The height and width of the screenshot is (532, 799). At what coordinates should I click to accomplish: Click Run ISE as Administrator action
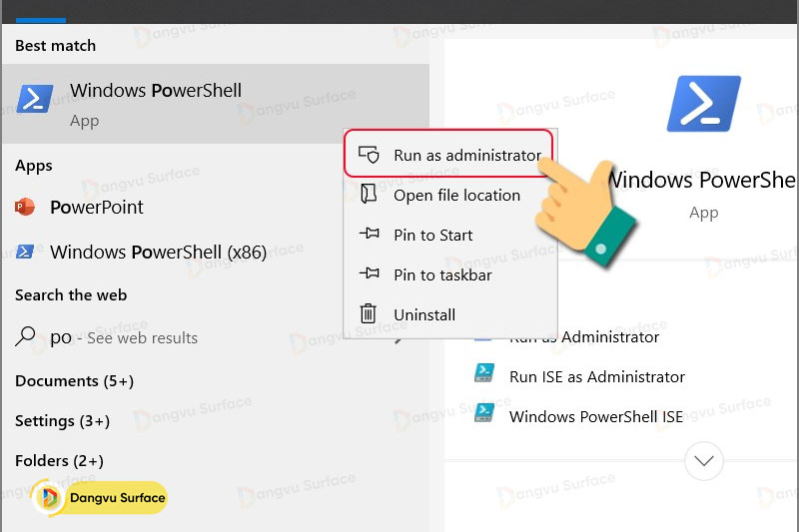tap(596, 376)
